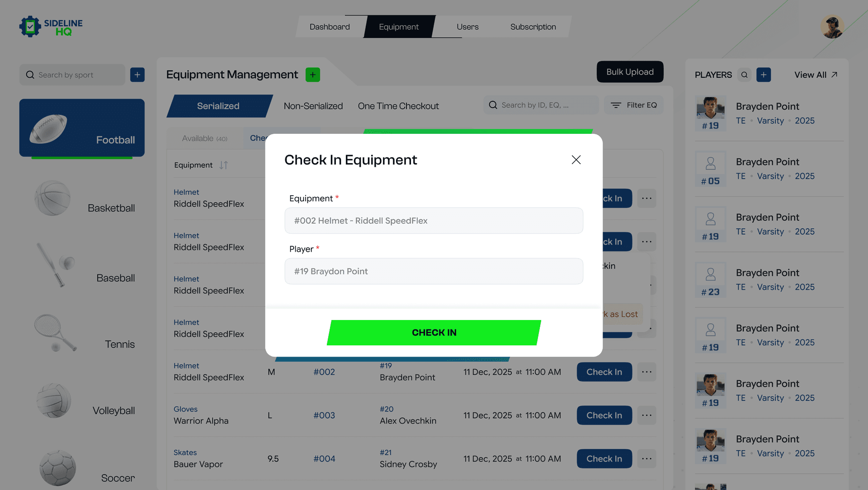Click the search icon in the PLAYERS panel
Viewport: 868px width, 490px height.
click(x=744, y=75)
